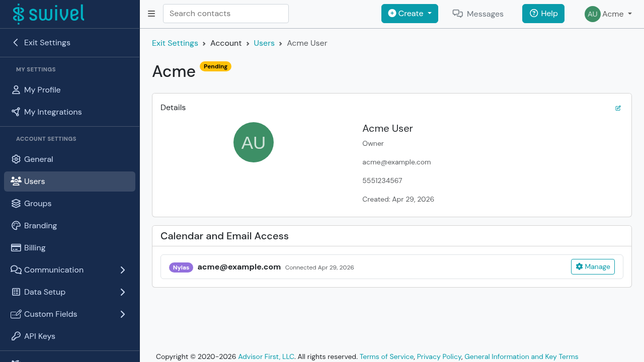Open the Acme account dropdown

(608, 14)
